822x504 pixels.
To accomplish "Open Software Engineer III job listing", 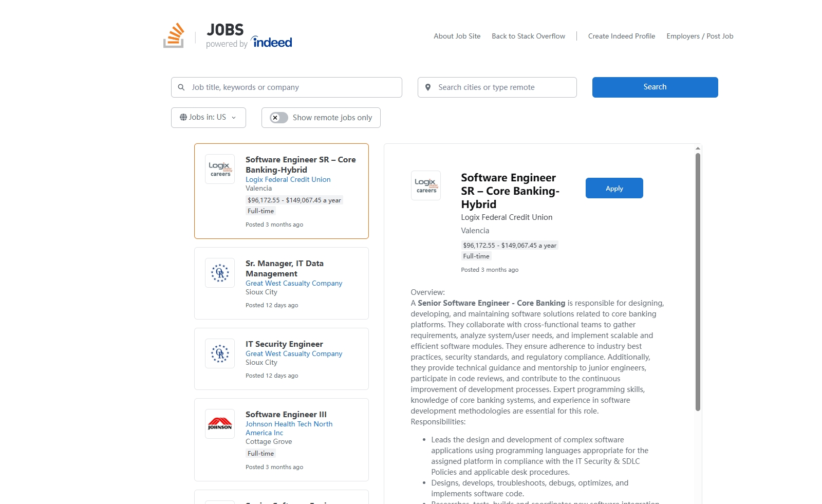I will 286,415.
